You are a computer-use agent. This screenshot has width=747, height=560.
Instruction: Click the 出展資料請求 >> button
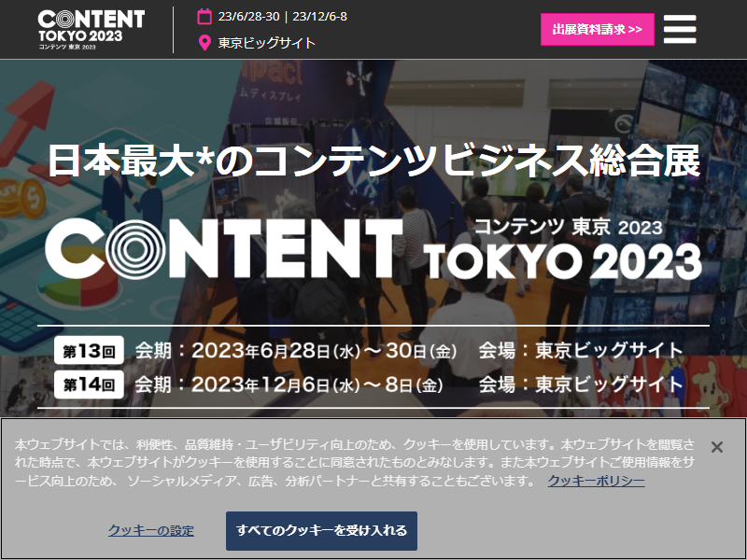click(x=597, y=30)
